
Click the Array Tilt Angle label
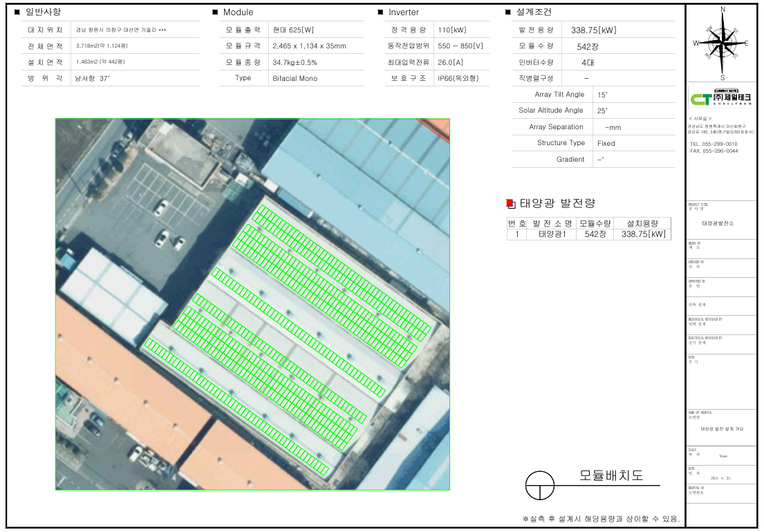(x=559, y=95)
